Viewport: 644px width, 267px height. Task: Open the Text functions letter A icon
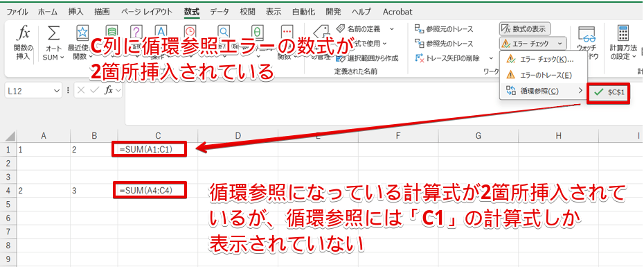pyautogui.click(x=161, y=30)
